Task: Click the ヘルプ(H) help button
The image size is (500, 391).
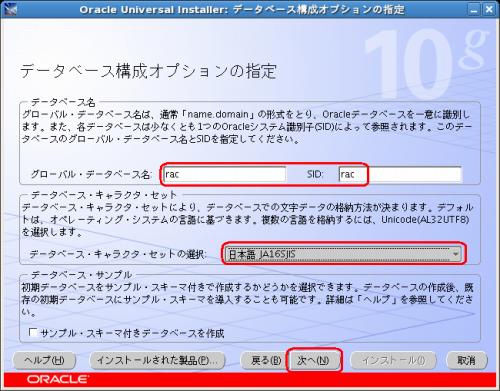Action: (44, 360)
